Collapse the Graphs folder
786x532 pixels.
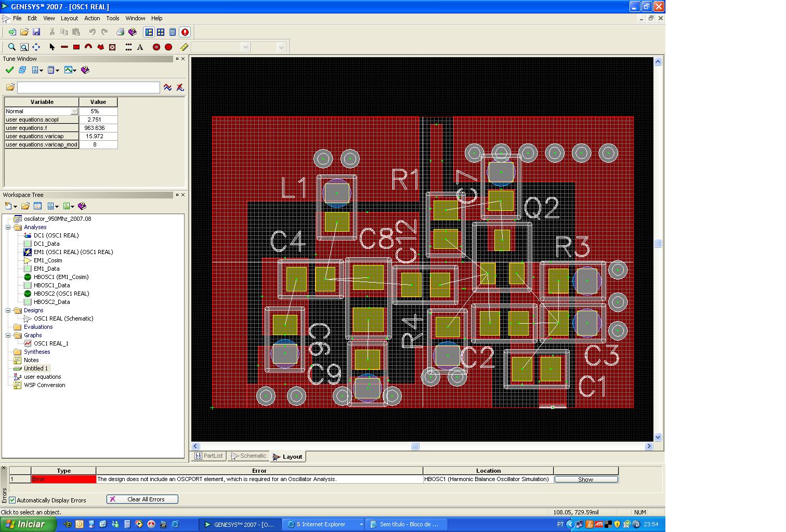[x=8, y=336]
